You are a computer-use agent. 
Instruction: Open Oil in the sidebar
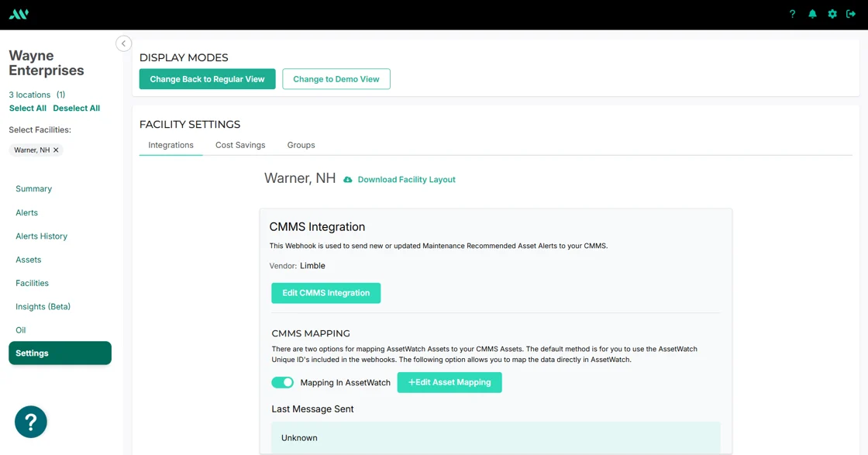pos(20,330)
